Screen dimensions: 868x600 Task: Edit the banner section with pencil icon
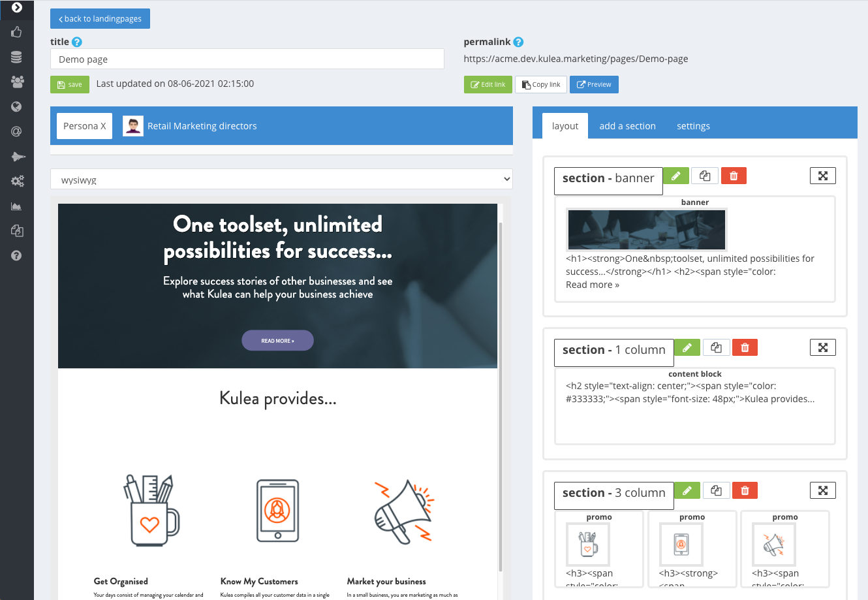676,176
